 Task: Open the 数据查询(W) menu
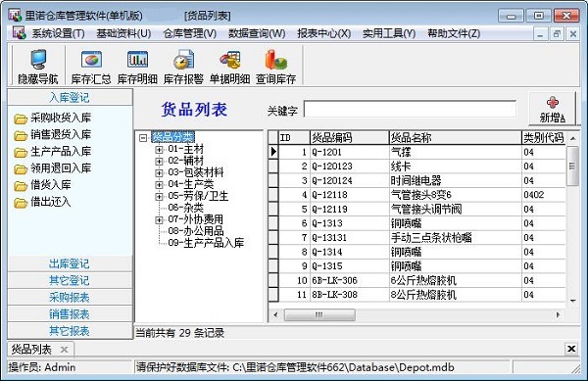[x=257, y=33]
